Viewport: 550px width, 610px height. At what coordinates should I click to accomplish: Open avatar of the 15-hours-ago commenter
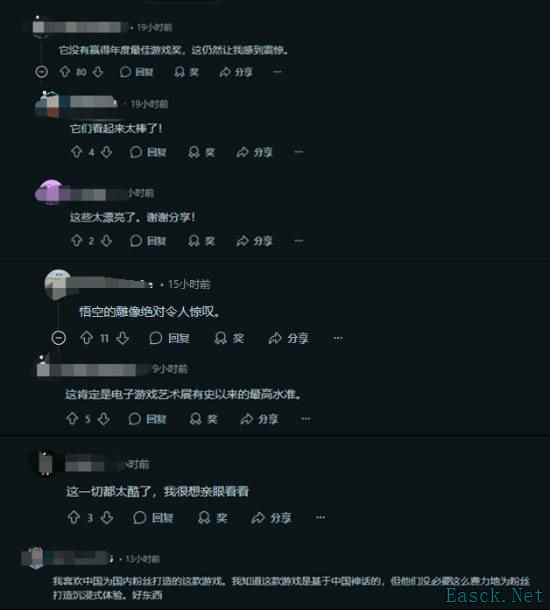(x=58, y=284)
